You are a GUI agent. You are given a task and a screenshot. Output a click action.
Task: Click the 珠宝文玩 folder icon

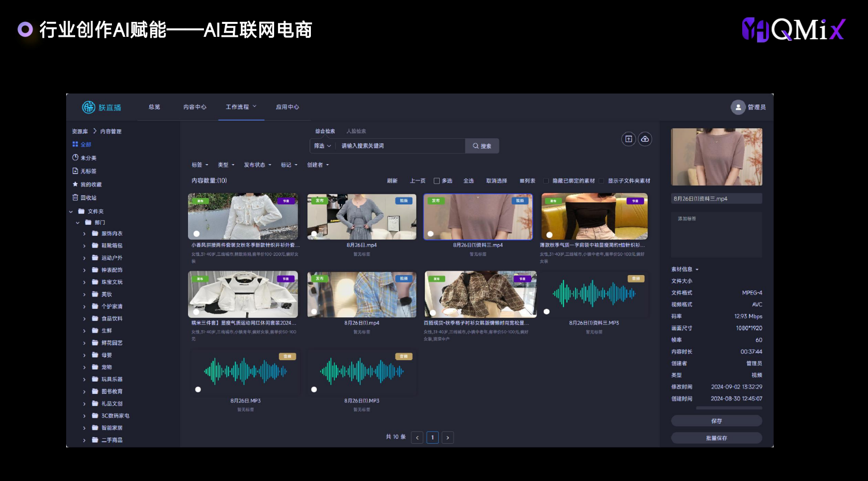click(95, 282)
